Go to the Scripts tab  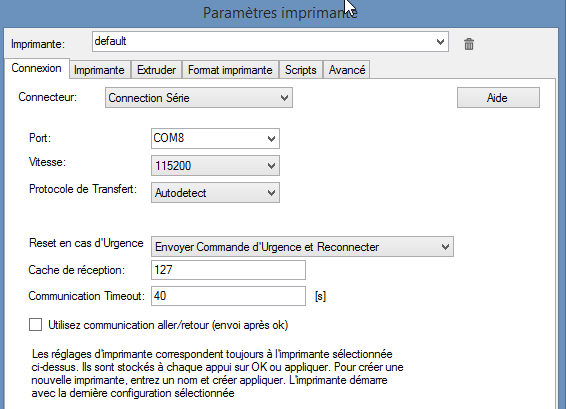point(301,70)
